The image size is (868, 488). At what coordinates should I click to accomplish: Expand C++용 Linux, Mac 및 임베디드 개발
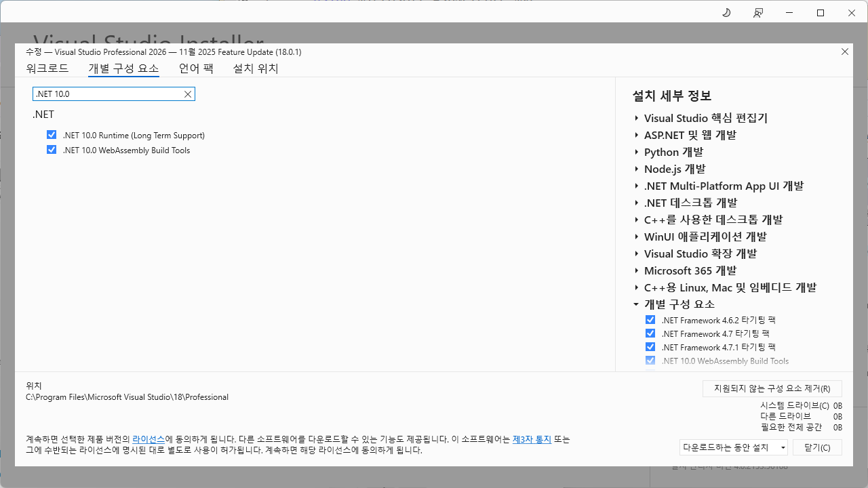[637, 287]
